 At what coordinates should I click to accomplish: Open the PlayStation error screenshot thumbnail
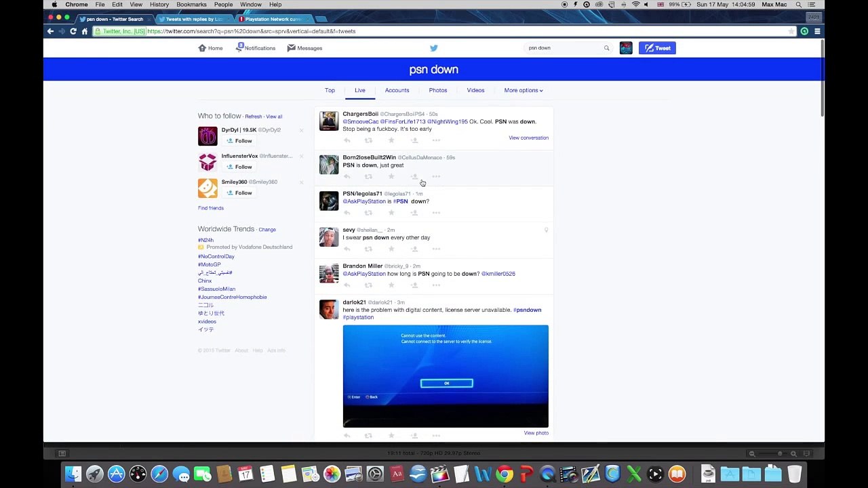[x=446, y=376]
